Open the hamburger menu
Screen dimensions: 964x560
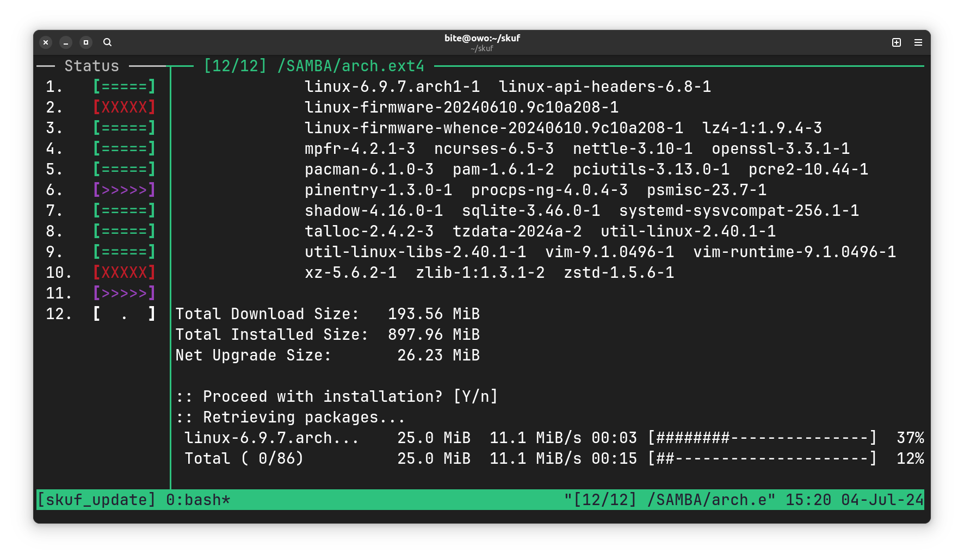918,42
